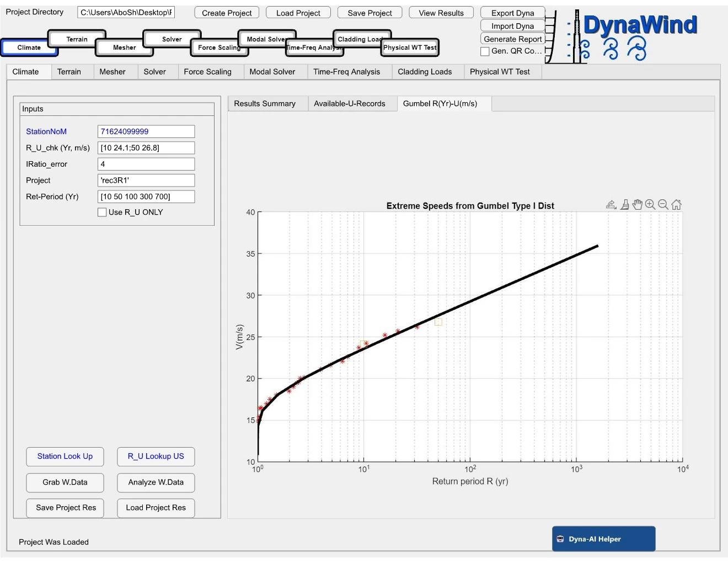Toggle the Gen. QR Code checkbox
The width and height of the screenshot is (728, 563).
click(485, 51)
